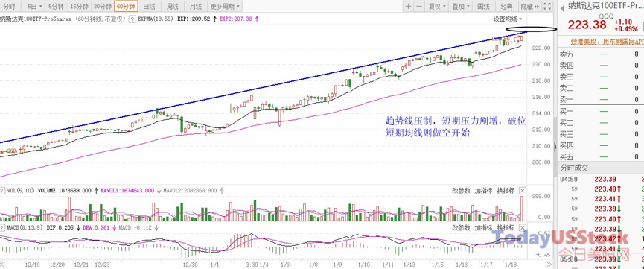Click 换指标 in the MACD panel
The height and width of the screenshot is (269, 644).
(506, 227)
